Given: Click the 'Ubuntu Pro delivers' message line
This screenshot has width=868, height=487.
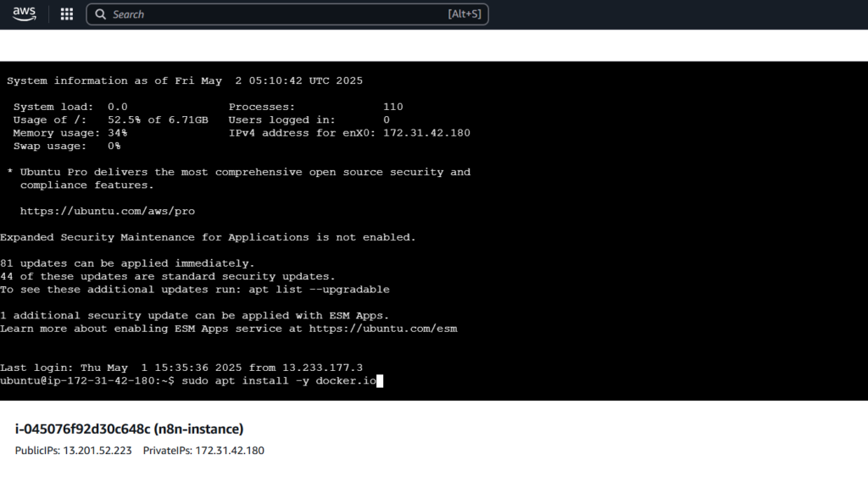Looking at the screenshot, I should pos(238,172).
